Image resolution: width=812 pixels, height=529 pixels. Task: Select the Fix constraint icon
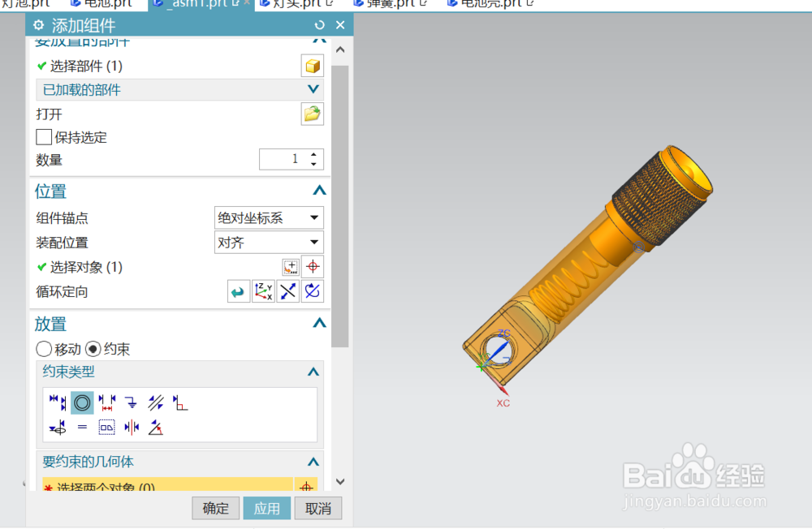click(x=131, y=402)
